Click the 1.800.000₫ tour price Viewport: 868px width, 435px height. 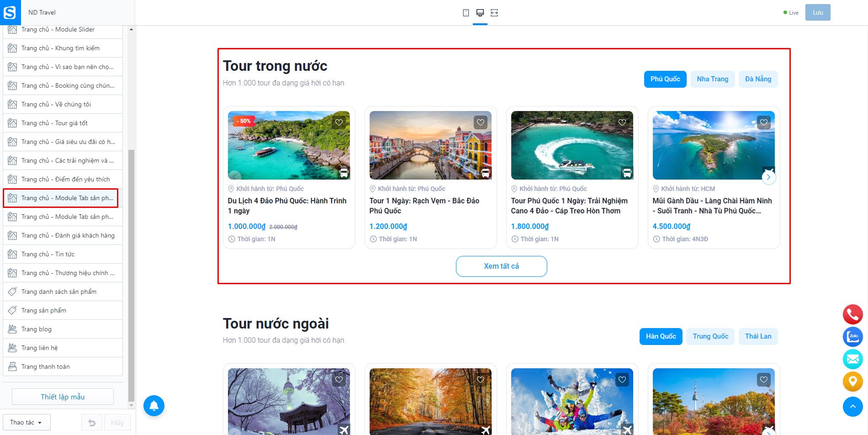530,226
